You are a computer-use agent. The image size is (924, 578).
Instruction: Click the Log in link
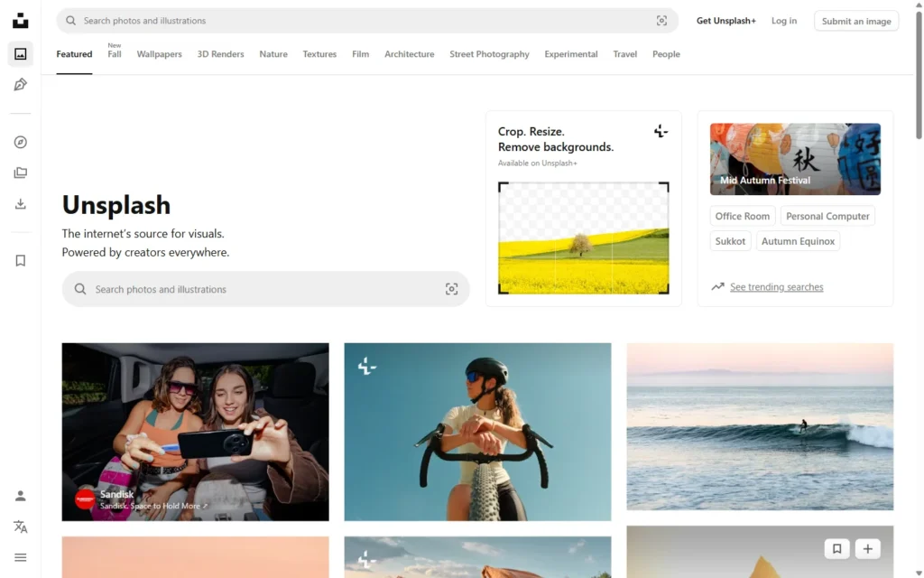pyautogui.click(x=784, y=21)
